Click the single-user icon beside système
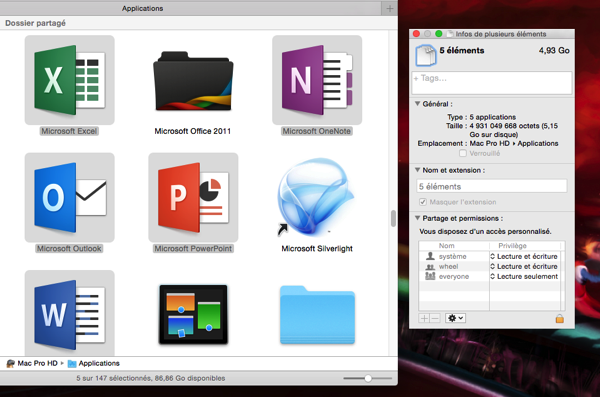Screen dimensions: 600x397 coord(430,256)
